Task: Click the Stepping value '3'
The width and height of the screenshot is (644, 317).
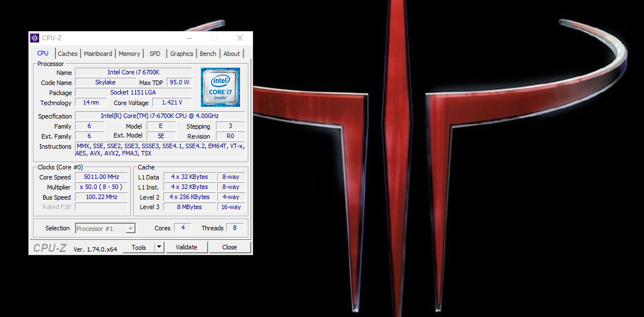Action: click(x=231, y=126)
